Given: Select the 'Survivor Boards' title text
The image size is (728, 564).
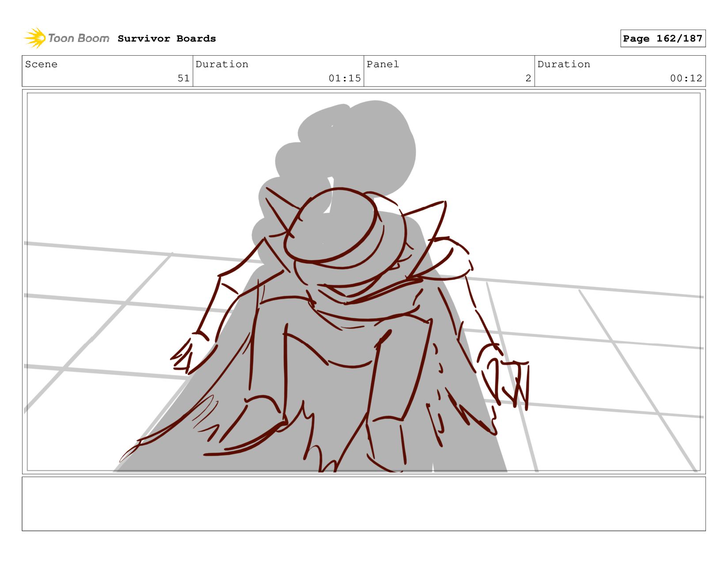Looking at the screenshot, I should click(x=167, y=38).
